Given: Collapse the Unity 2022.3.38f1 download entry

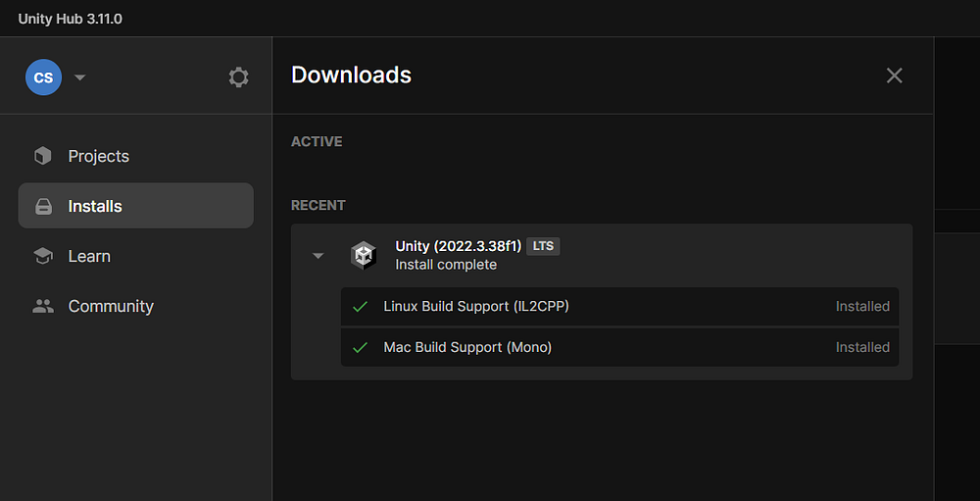Looking at the screenshot, I should tap(318, 256).
